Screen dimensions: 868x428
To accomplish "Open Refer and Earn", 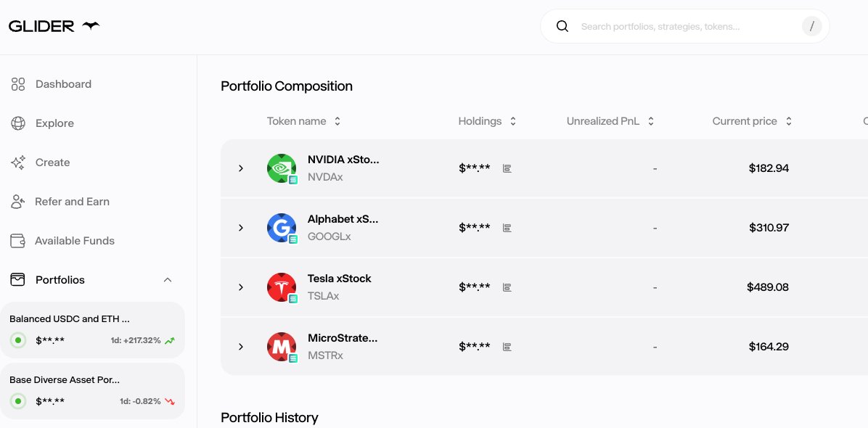I will [72, 202].
